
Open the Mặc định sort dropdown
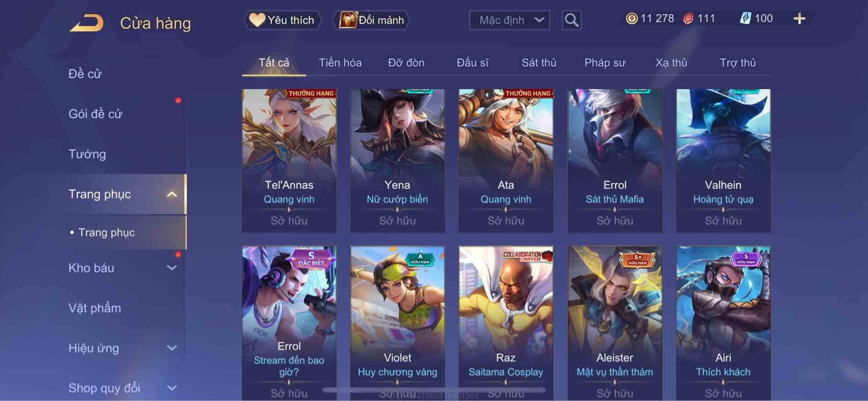pyautogui.click(x=509, y=20)
